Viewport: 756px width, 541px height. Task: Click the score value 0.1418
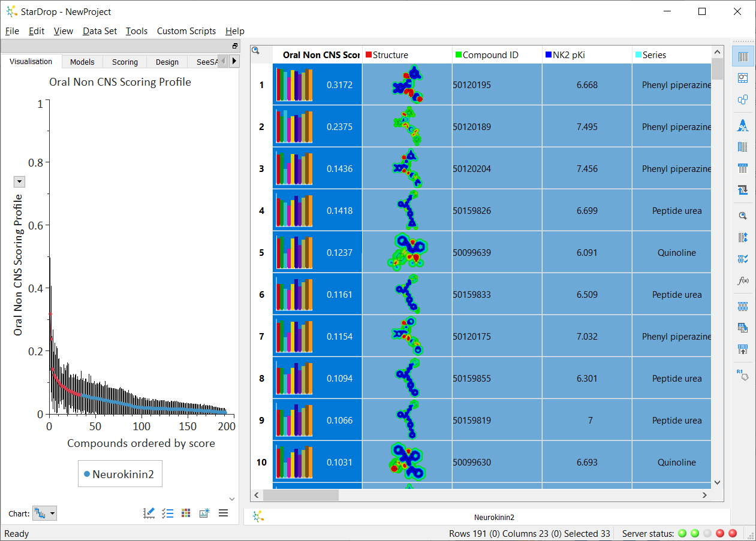click(339, 210)
